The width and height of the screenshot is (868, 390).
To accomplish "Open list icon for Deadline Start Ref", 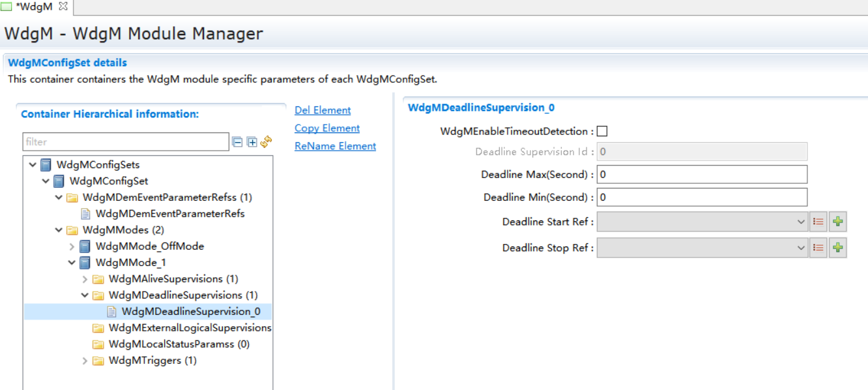I will pos(818,222).
